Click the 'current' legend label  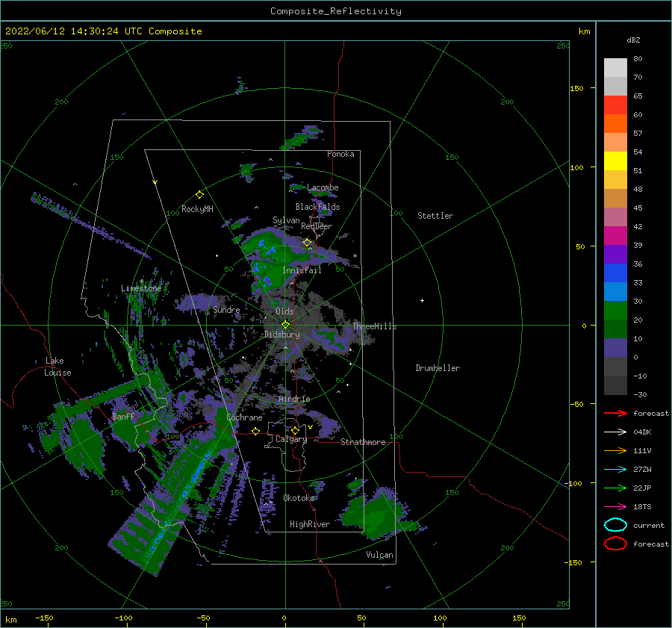649,525
